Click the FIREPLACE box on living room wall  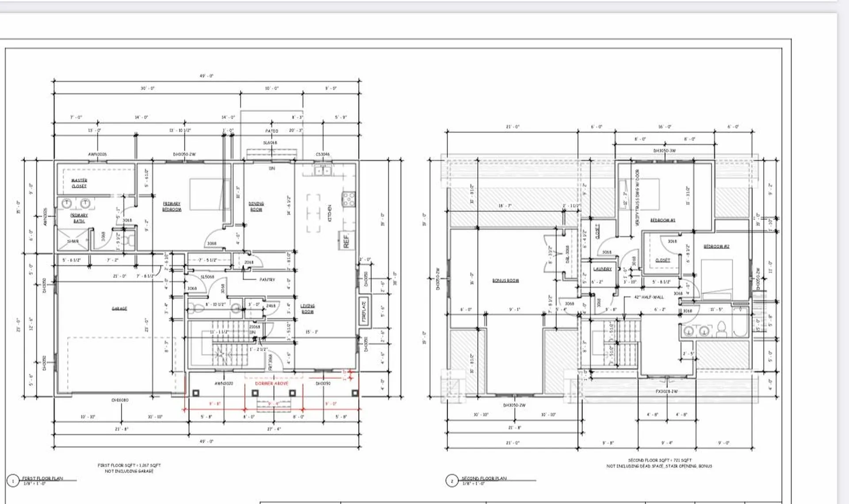[x=364, y=312]
